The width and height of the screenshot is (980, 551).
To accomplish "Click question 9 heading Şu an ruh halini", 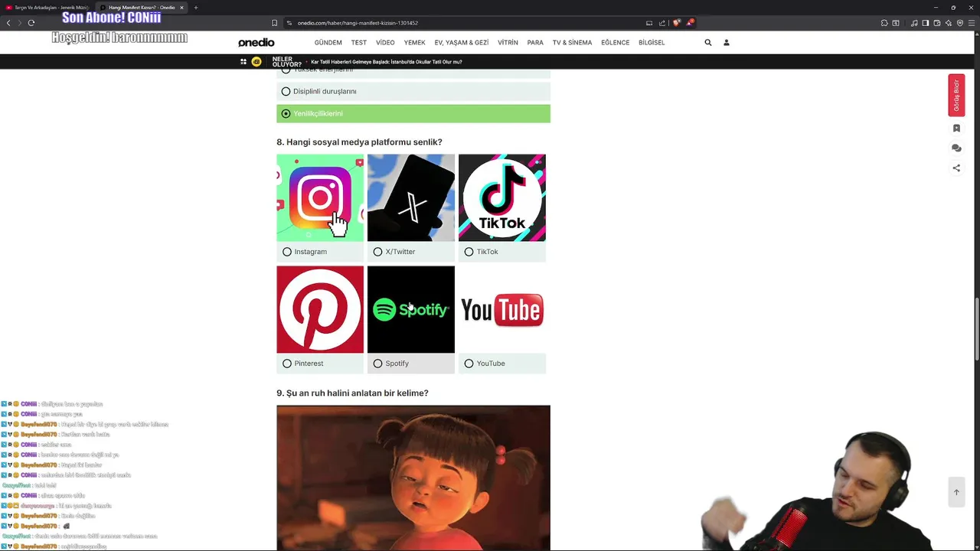I will [352, 393].
